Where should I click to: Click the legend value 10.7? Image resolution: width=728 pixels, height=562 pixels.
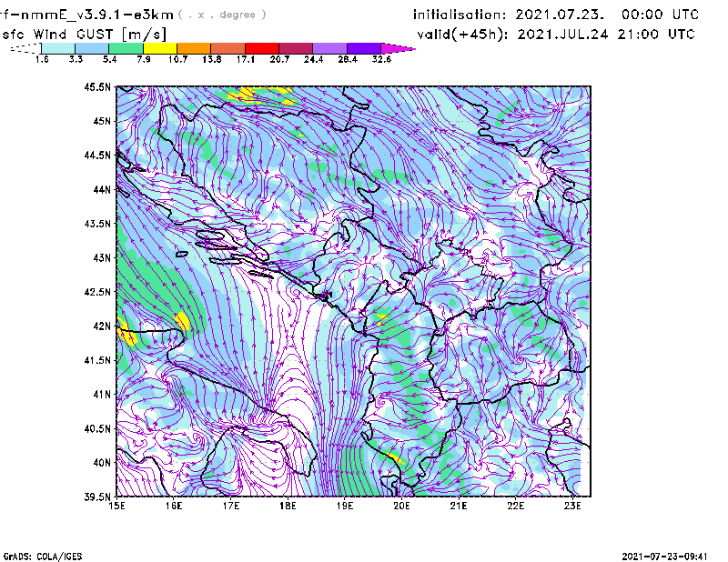(x=177, y=59)
